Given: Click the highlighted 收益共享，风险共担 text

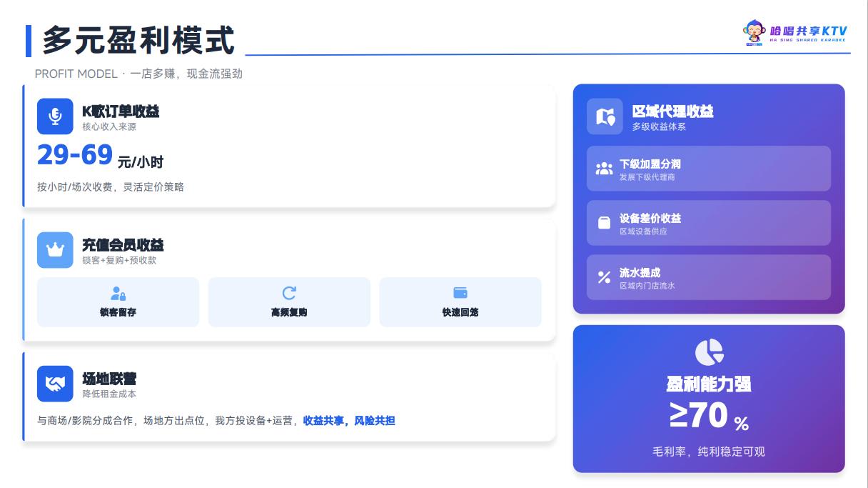Looking at the screenshot, I should [x=349, y=420].
